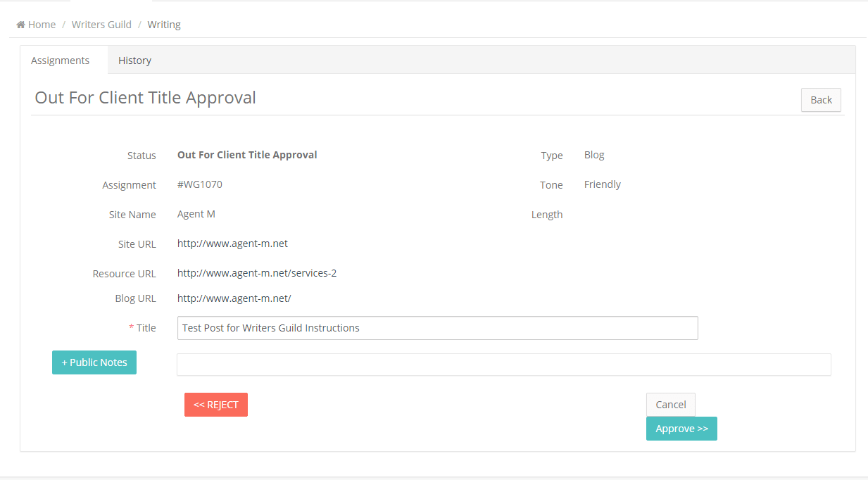Click the assignment number #WG1070
The image size is (868, 480).
(200, 184)
